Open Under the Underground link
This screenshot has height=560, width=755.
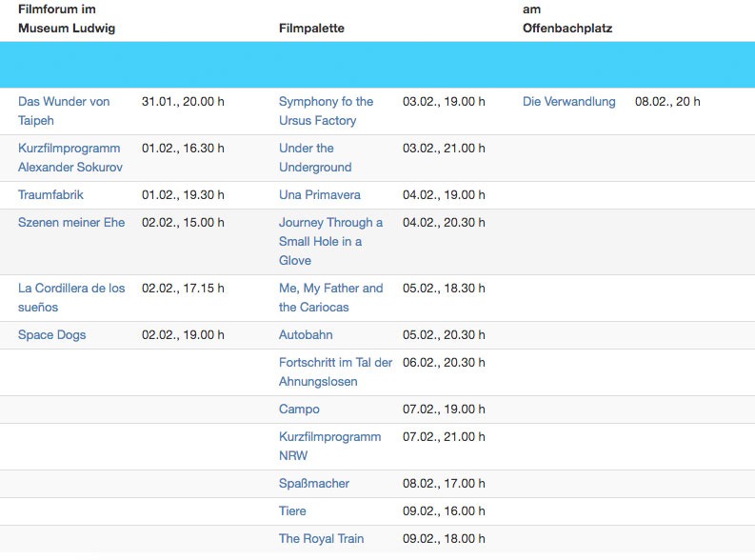[315, 157]
